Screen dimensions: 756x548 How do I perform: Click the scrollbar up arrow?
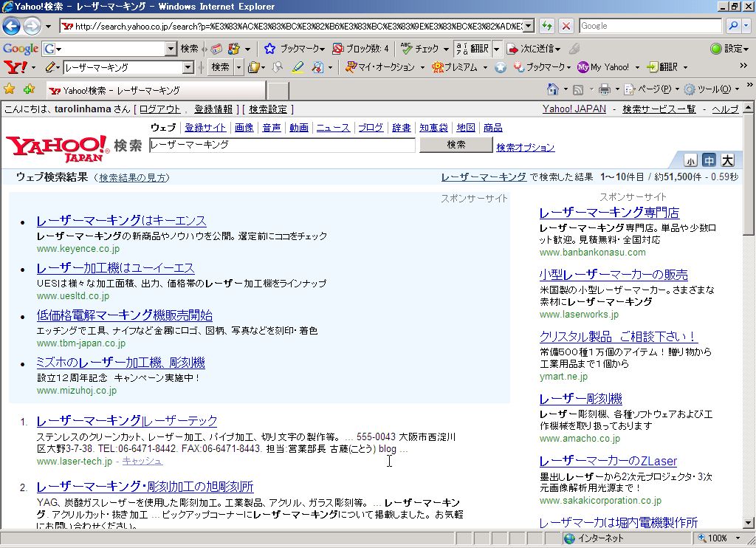748,108
